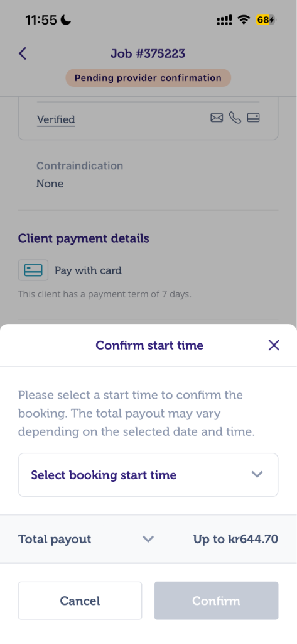The width and height of the screenshot is (297, 644).
Task: Tap the envelope email icon
Action: pyautogui.click(x=217, y=118)
